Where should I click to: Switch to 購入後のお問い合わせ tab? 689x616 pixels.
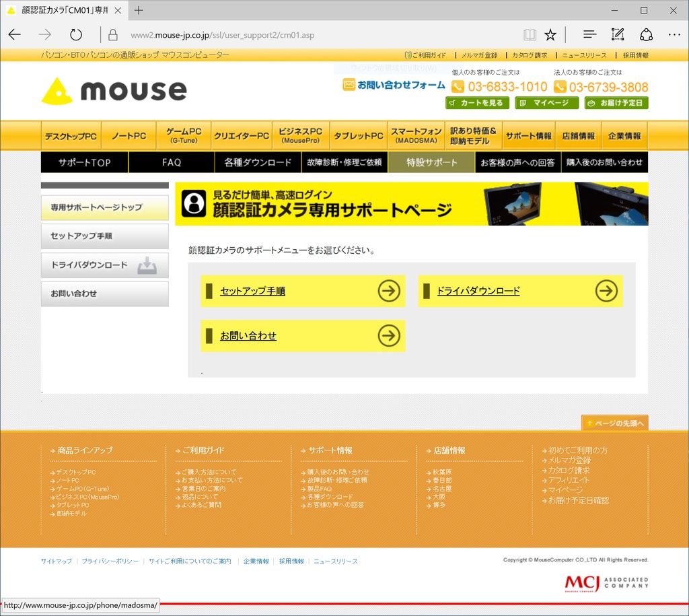(x=605, y=162)
